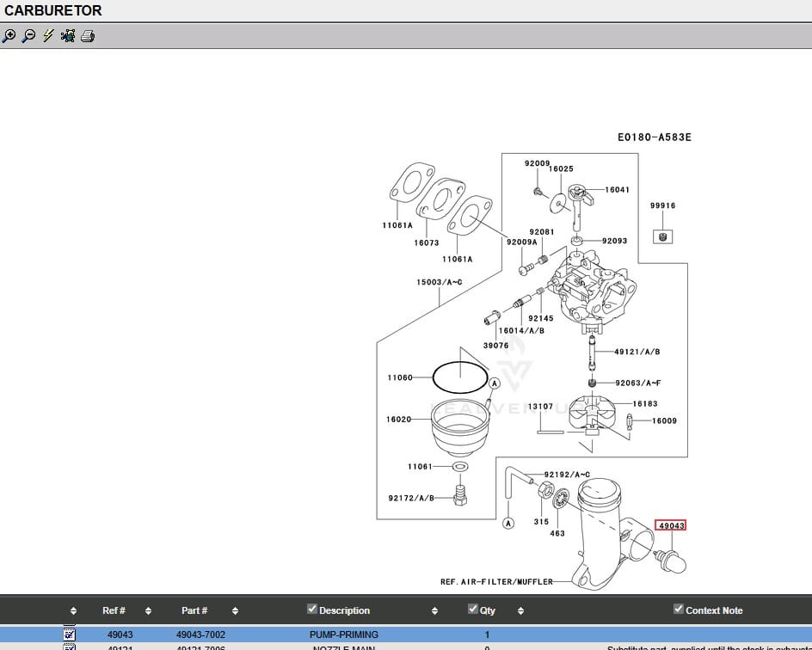Click the fit-to-selection icon beside the printer

click(68, 36)
